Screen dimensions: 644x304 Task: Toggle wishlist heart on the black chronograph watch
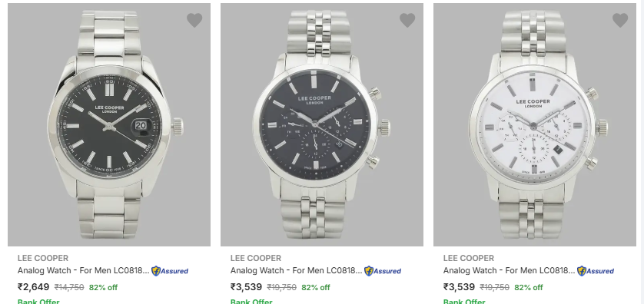pyautogui.click(x=407, y=20)
